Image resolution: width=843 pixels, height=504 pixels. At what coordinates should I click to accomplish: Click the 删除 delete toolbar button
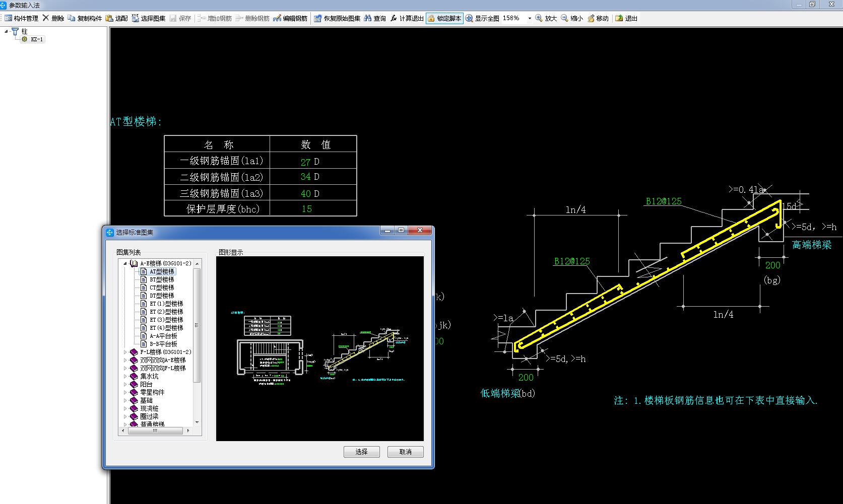pyautogui.click(x=53, y=18)
